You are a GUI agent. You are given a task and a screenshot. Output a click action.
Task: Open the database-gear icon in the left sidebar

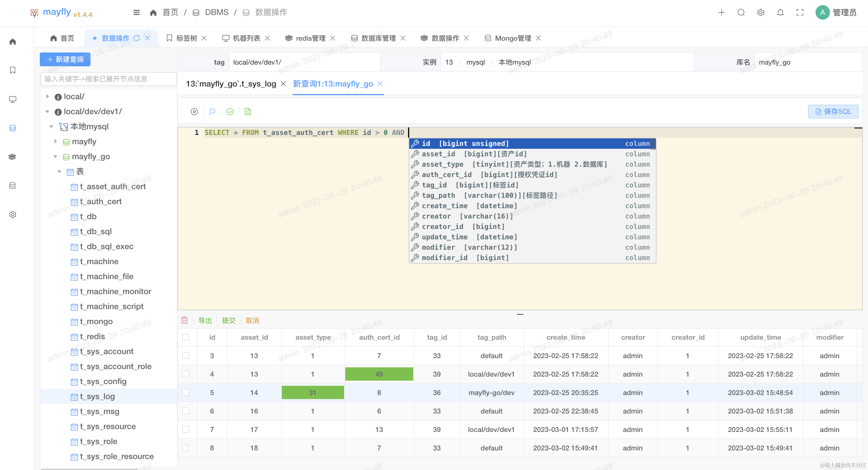[x=13, y=186]
